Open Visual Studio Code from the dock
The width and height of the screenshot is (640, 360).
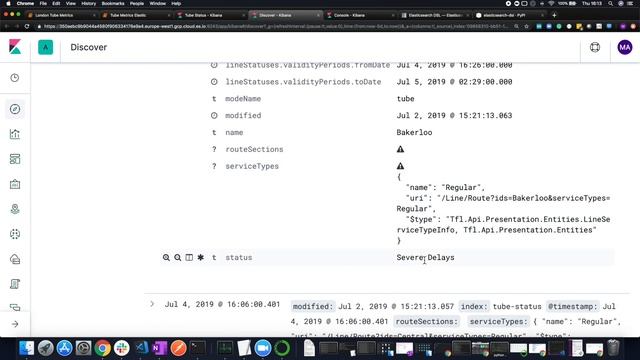click(141, 348)
